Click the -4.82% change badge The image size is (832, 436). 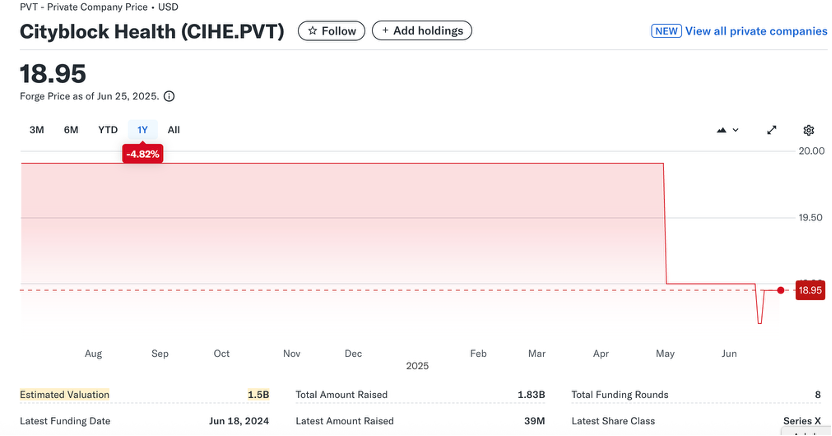click(142, 154)
